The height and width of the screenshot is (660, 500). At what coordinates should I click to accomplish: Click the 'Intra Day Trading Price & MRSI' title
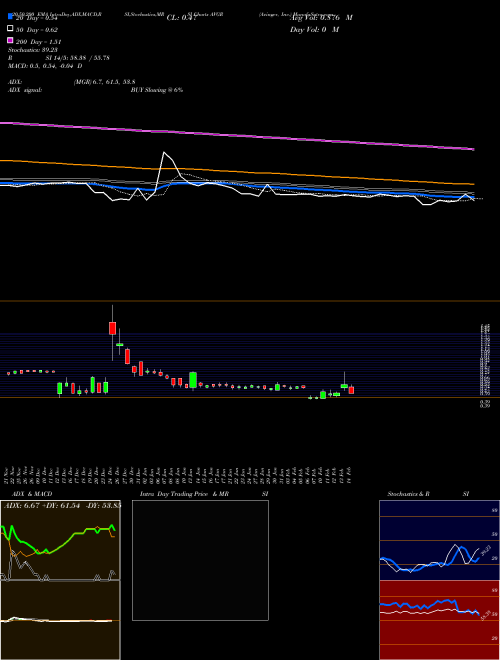(x=204, y=494)
